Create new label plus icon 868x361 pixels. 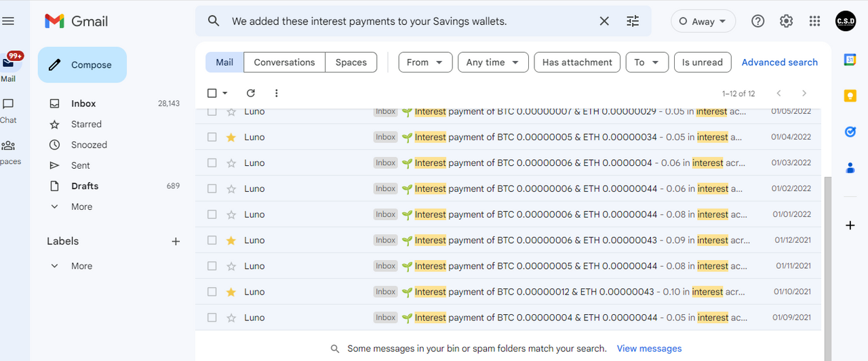[176, 241]
